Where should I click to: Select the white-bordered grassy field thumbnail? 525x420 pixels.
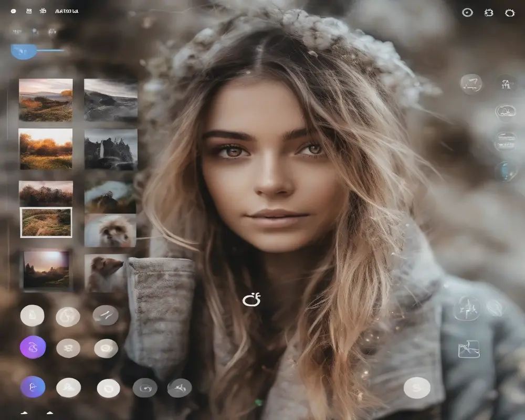tap(46, 223)
